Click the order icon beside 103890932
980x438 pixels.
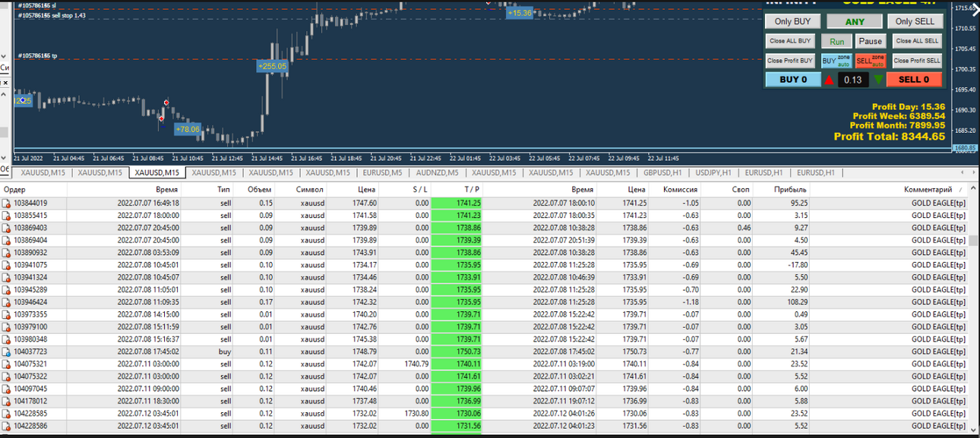pyautogui.click(x=7, y=253)
